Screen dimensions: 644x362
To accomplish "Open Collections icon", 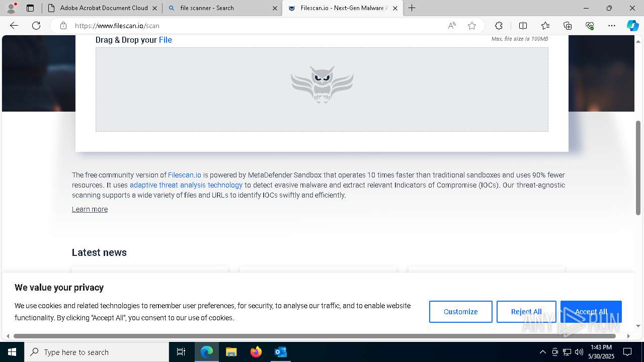I will 568,26.
